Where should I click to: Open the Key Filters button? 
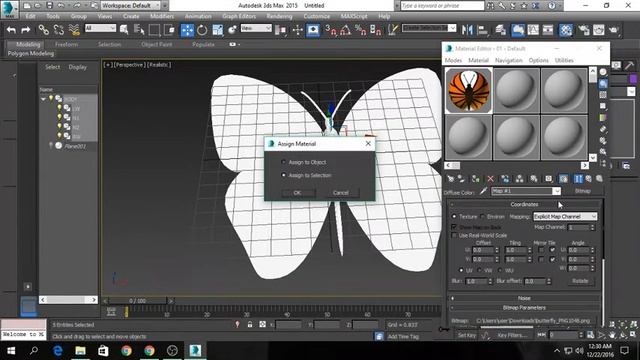click(x=512, y=335)
